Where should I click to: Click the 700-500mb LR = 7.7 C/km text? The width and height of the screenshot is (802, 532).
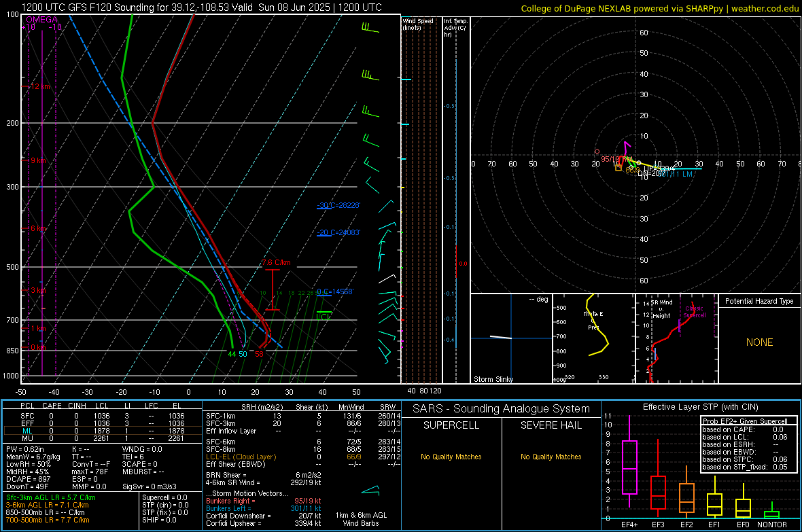47,520
